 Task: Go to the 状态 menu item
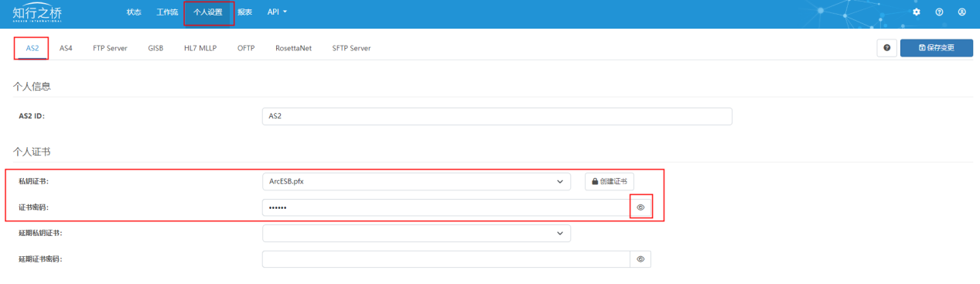pyautogui.click(x=134, y=12)
